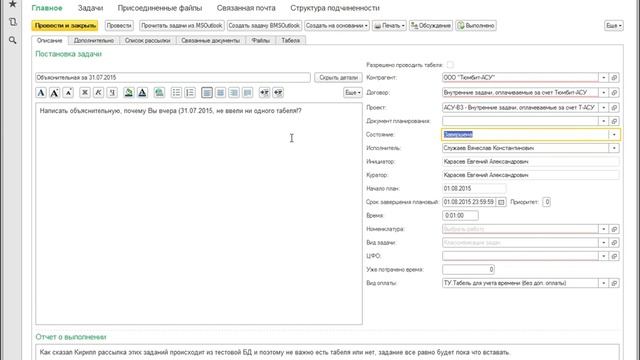Switch to Файлы tab

point(261,40)
